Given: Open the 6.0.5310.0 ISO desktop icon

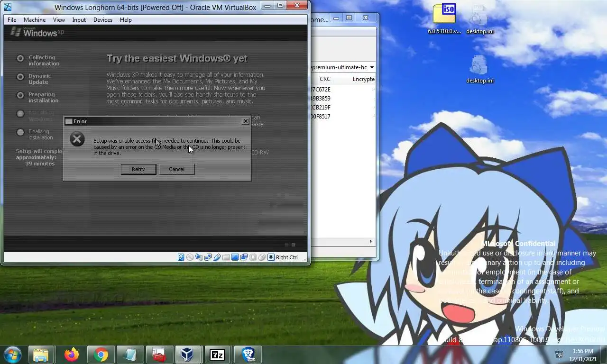Looking at the screenshot, I should coord(444,19).
